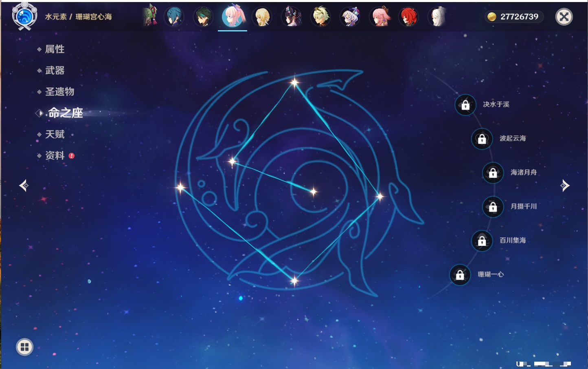Open the 资料 tab with red alert
This screenshot has height=369, width=588.
[55, 155]
